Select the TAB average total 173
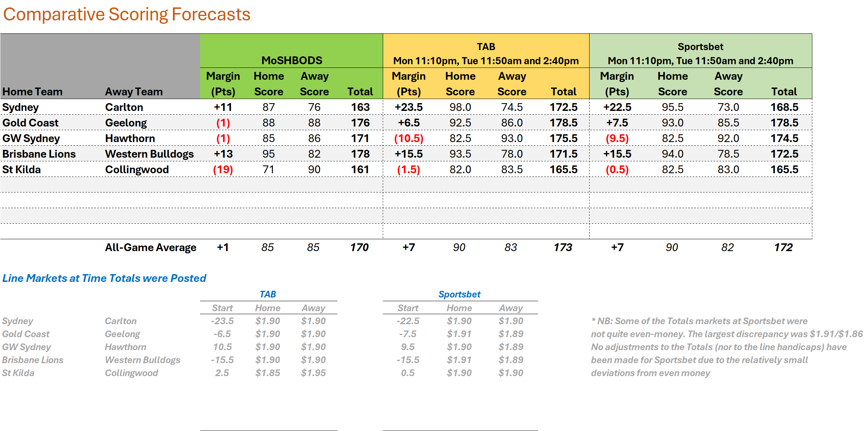 point(563,247)
